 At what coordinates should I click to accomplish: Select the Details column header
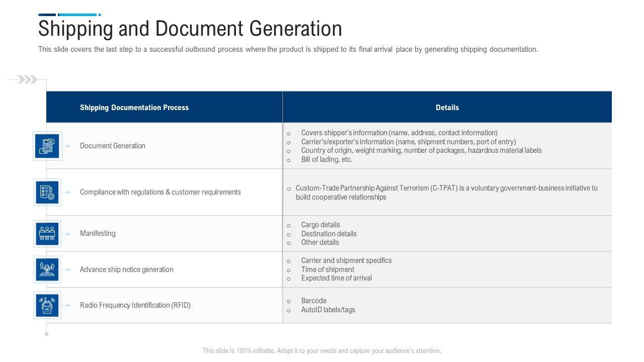point(447,108)
